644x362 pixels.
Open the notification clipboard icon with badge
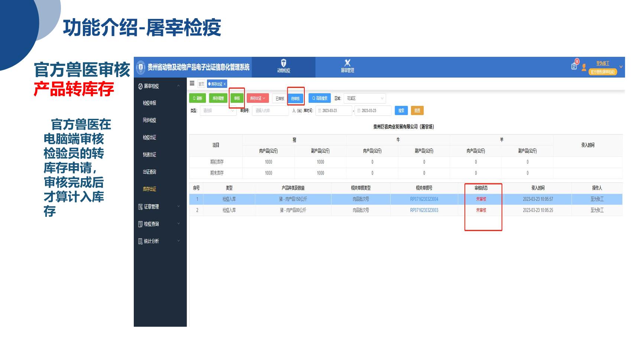click(x=574, y=66)
